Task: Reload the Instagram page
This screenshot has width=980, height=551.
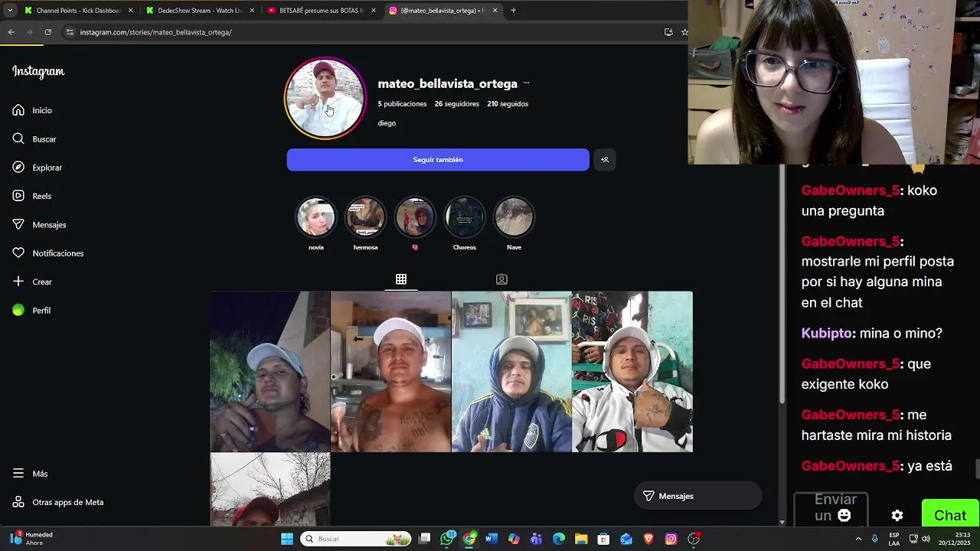Action: (x=47, y=32)
